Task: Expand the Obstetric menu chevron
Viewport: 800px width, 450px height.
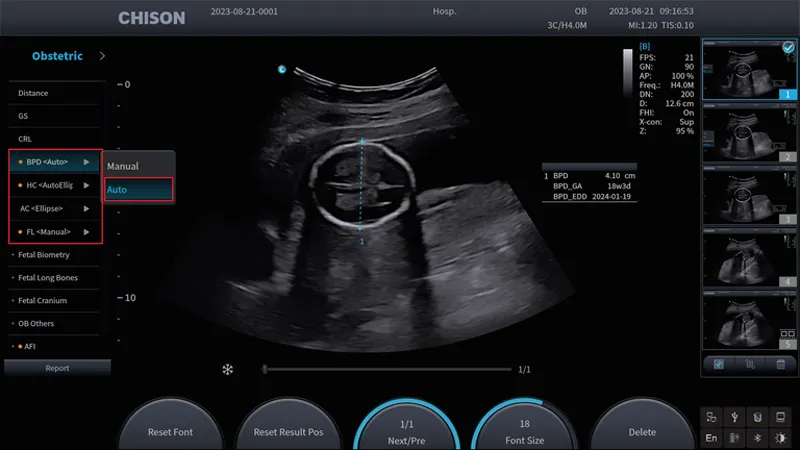Action: (102, 56)
